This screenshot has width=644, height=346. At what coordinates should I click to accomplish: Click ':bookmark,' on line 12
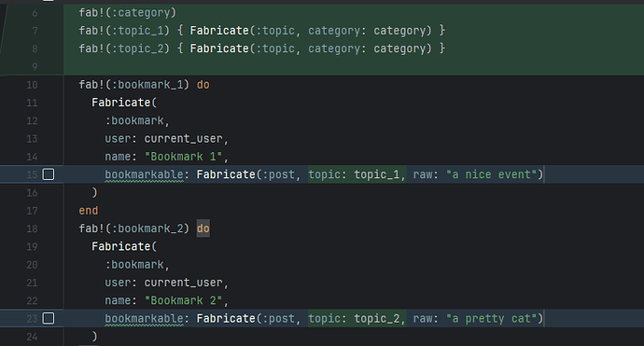click(137, 120)
